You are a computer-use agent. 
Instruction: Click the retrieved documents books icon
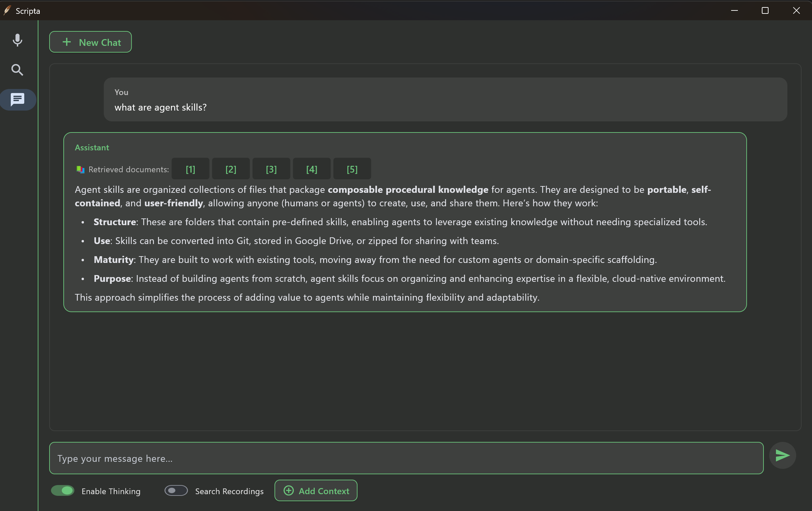pos(80,169)
